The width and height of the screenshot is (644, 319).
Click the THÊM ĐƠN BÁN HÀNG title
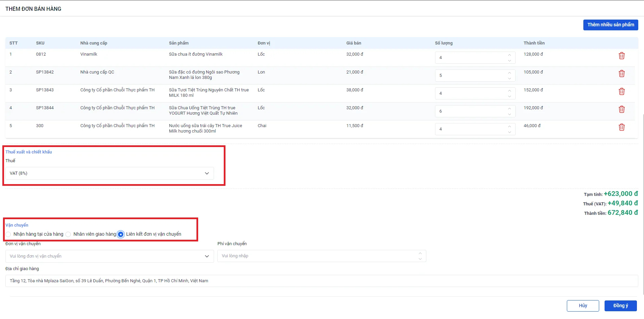click(33, 9)
